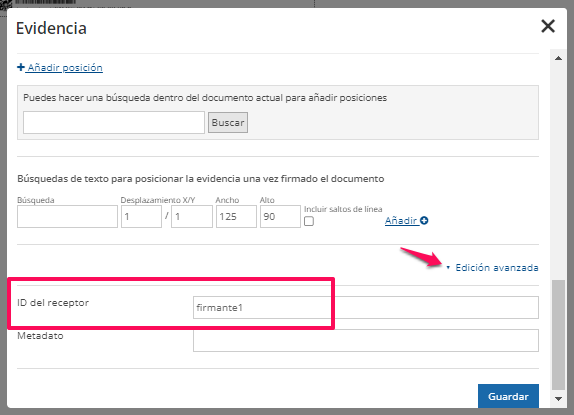Click the Alto field showing 90
Screen dimensions: 574x415
(280, 216)
